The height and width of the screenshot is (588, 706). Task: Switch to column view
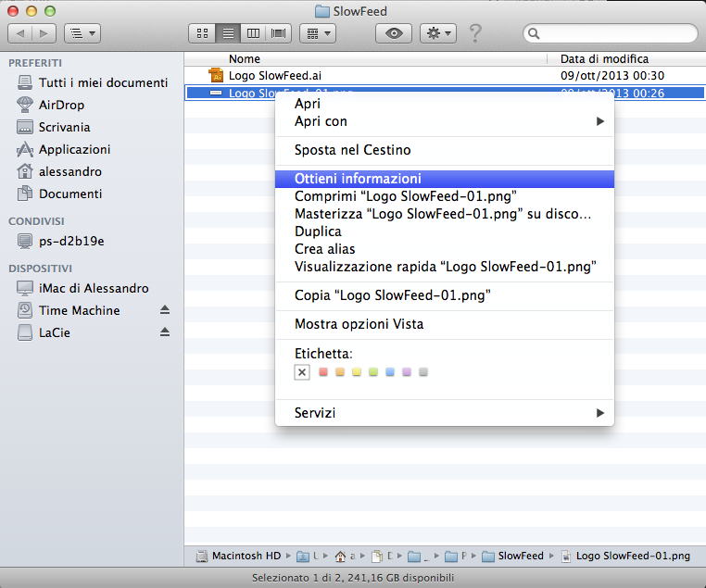click(x=254, y=33)
